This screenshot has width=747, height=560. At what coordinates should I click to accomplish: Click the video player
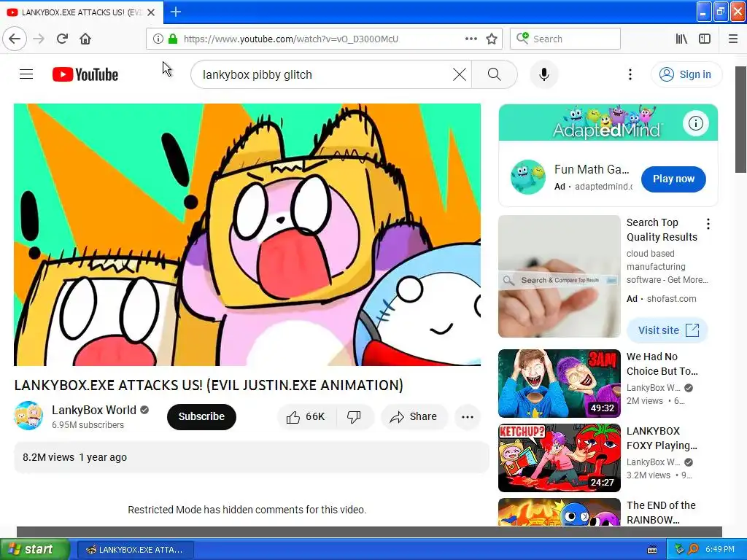247,235
